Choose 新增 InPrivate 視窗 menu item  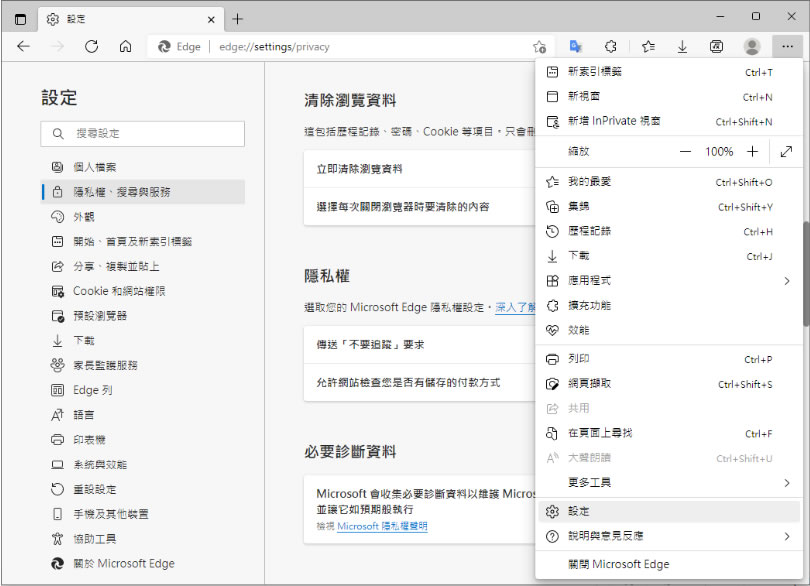(x=668, y=121)
